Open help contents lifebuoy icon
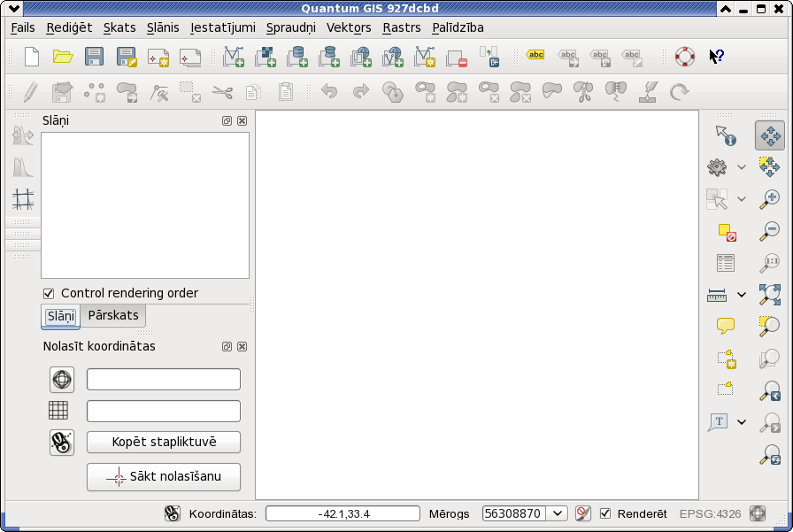Image resolution: width=793 pixels, height=532 pixels. pyautogui.click(x=685, y=57)
